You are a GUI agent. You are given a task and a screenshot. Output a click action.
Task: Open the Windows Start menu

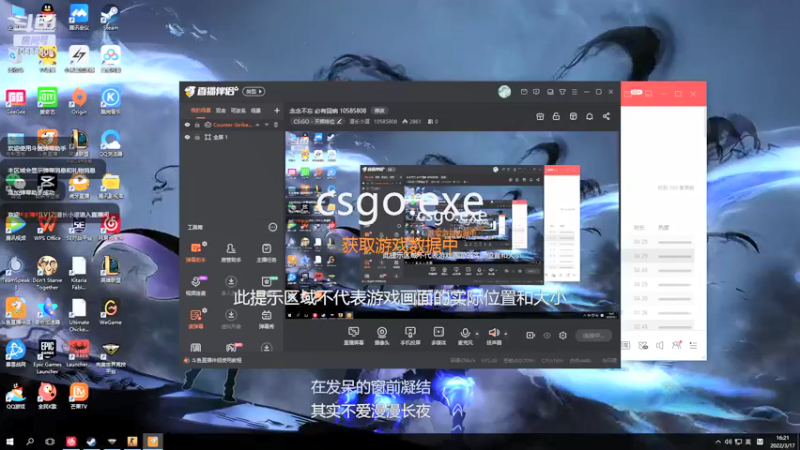tap(10, 441)
